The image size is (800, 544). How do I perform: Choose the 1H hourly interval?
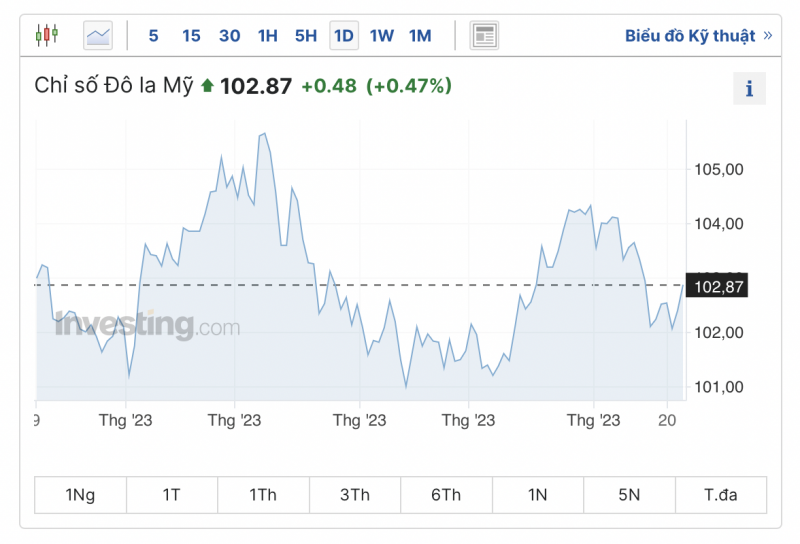pos(267,36)
